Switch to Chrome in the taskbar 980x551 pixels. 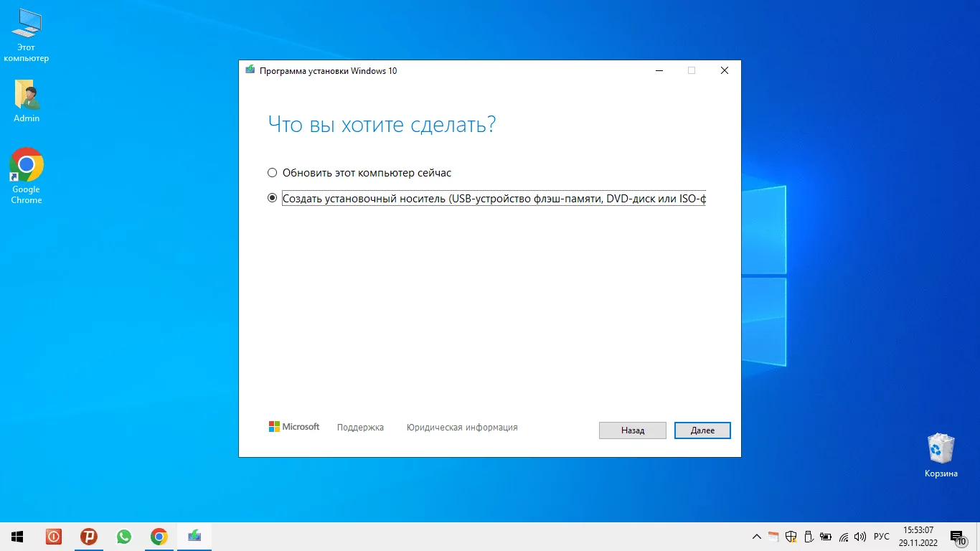coord(159,537)
